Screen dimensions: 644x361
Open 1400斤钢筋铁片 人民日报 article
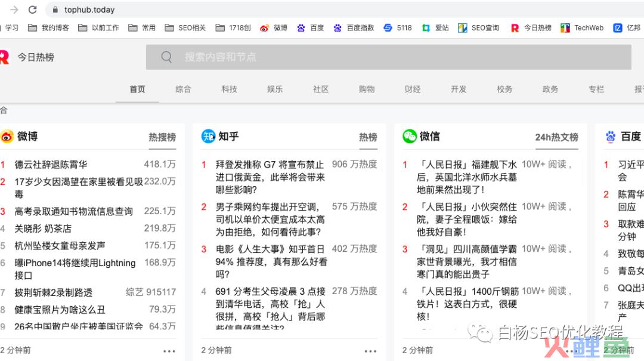pyautogui.click(x=468, y=304)
